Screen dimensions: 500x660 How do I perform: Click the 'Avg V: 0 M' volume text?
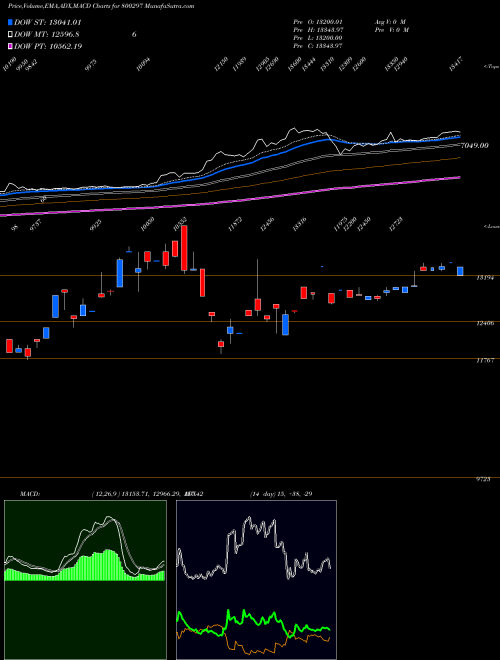(x=391, y=21)
